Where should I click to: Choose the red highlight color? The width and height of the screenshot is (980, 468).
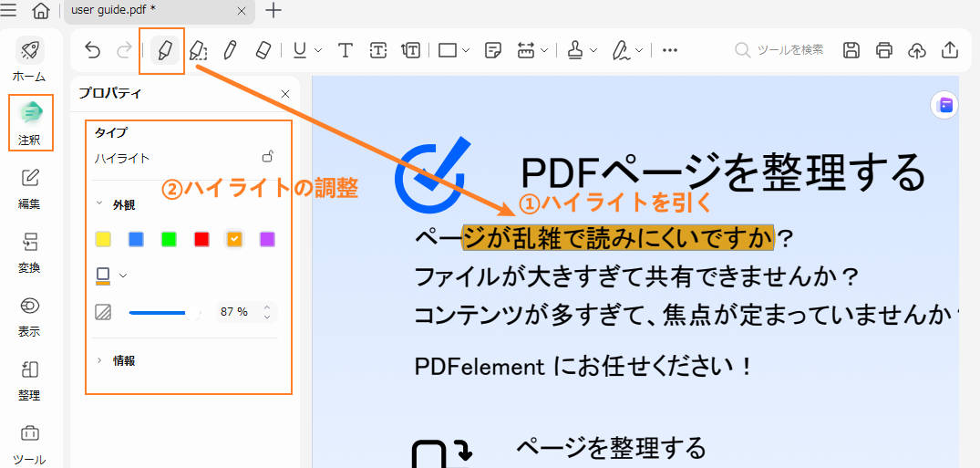[x=201, y=239]
